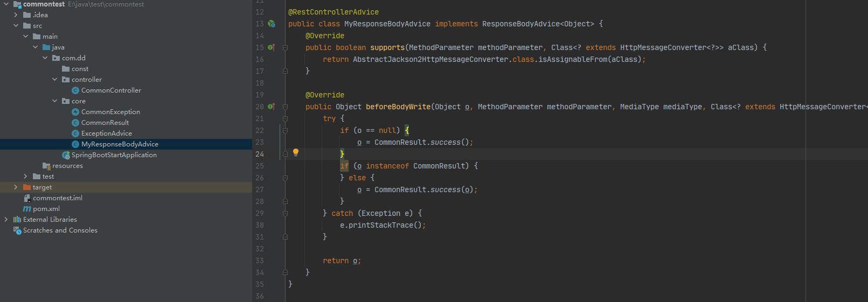Click the instanceof keyword on line 25
The height and width of the screenshot is (302, 868).
coord(387,166)
